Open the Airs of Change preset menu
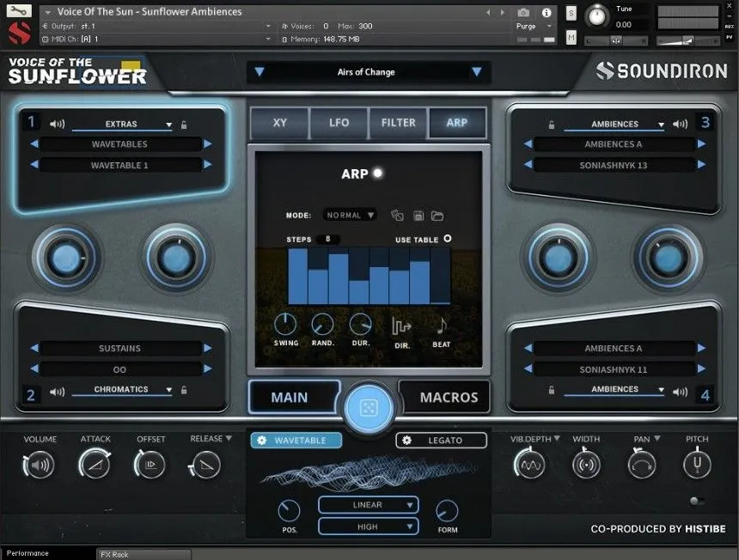The height and width of the screenshot is (560, 739). tap(368, 72)
